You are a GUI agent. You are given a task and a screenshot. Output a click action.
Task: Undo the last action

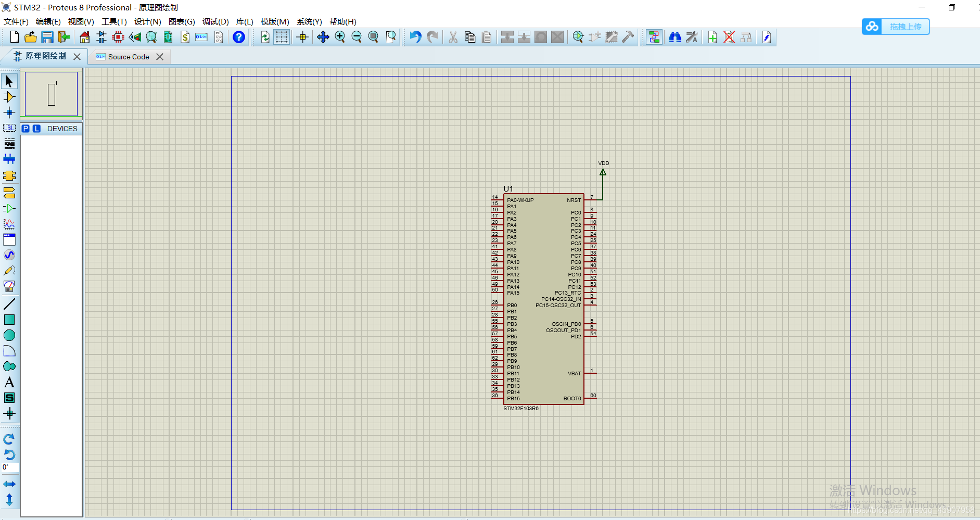click(415, 37)
